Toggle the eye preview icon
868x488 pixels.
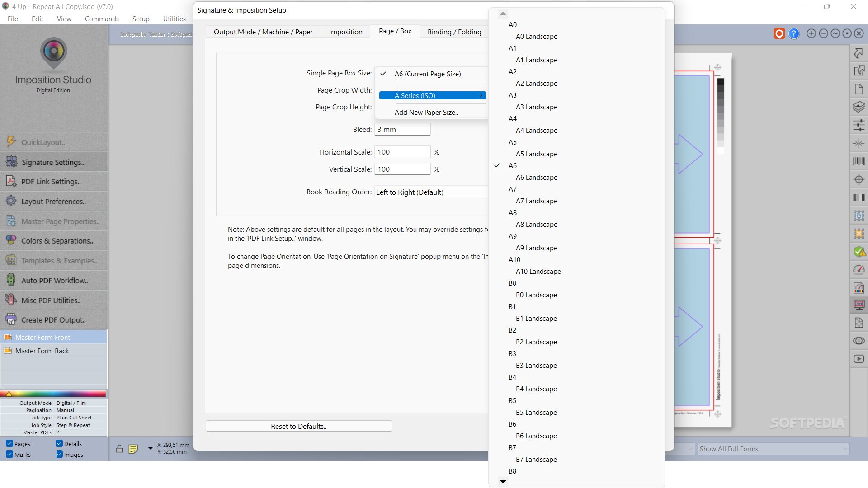pos(859,341)
